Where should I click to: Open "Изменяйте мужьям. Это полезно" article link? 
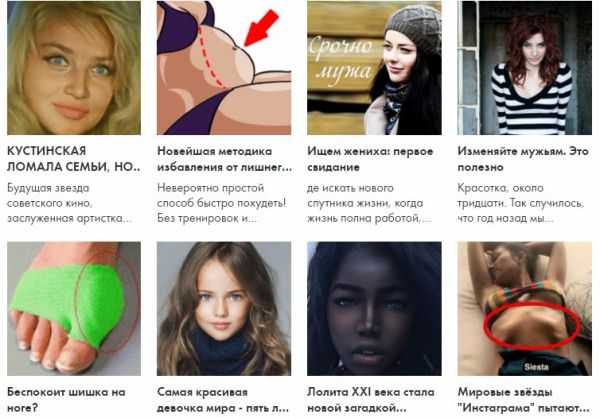tap(523, 159)
